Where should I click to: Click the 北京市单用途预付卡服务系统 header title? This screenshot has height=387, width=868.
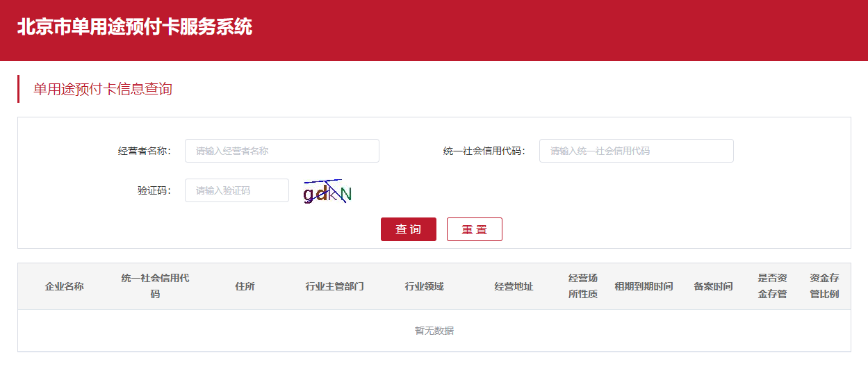(x=135, y=28)
